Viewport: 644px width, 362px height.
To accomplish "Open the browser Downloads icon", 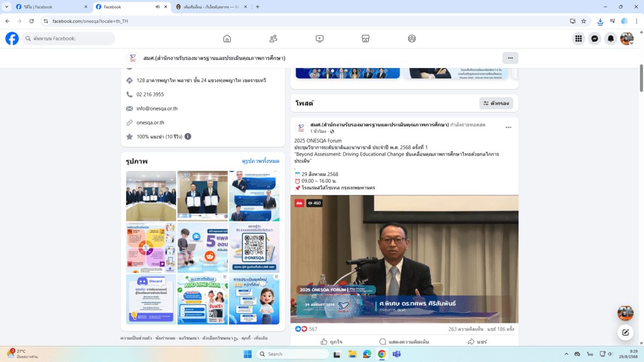I will (600, 21).
